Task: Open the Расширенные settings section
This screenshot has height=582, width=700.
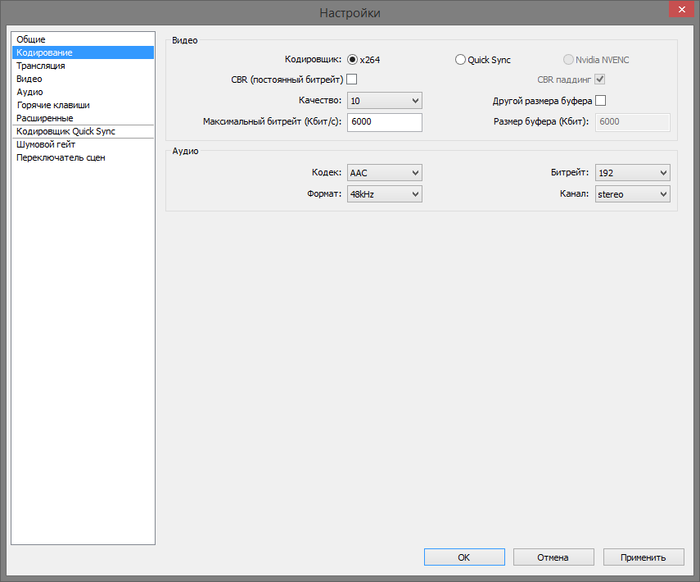Action: tap(83, 118)
